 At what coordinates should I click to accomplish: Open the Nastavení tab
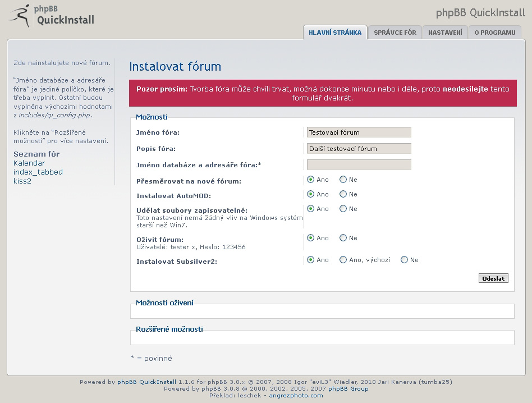(445, 33)
